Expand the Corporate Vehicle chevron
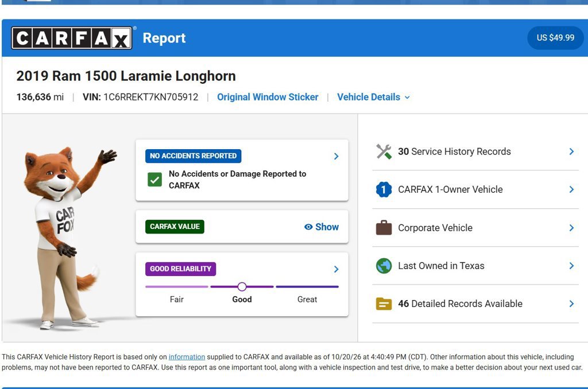The height and width of the screenshot is (389, 588). (x=571, y=228)
